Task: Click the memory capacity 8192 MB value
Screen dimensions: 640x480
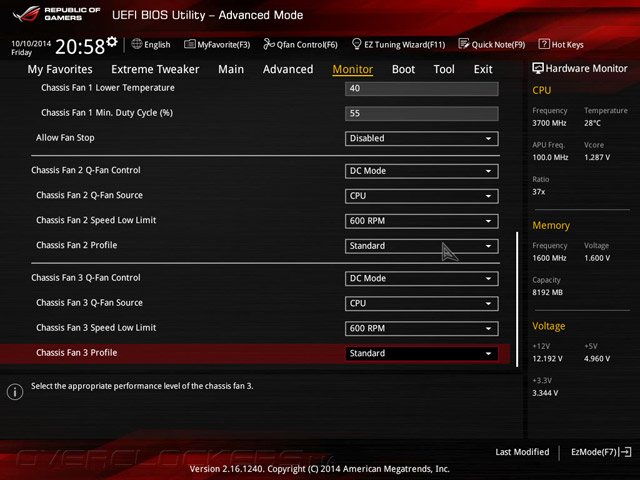Action: click(x=547, y=292)
